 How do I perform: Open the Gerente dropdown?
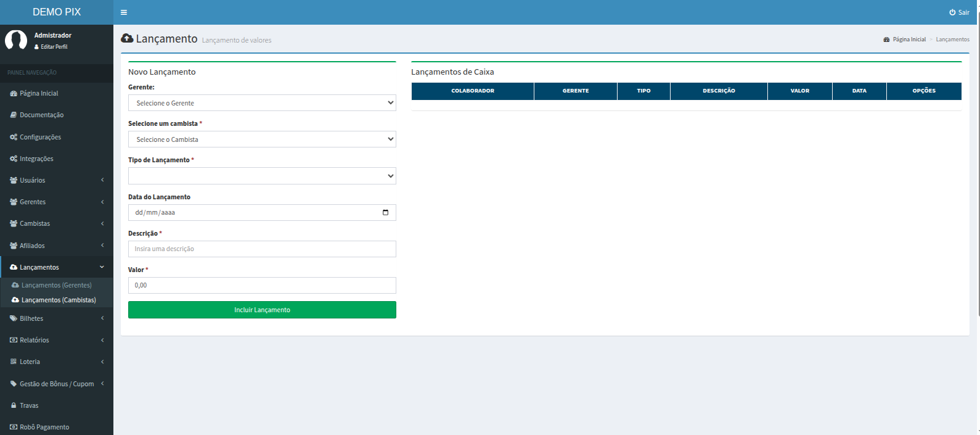pos(262,103)
